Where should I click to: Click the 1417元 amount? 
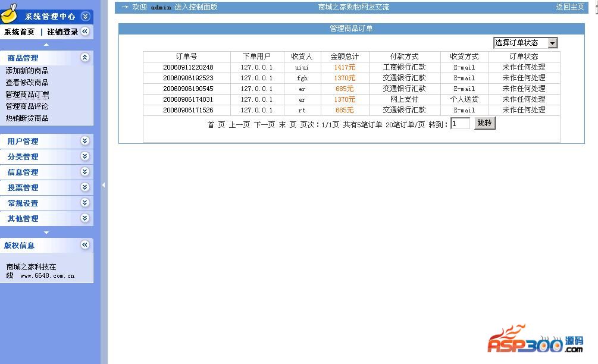[345, 67]
